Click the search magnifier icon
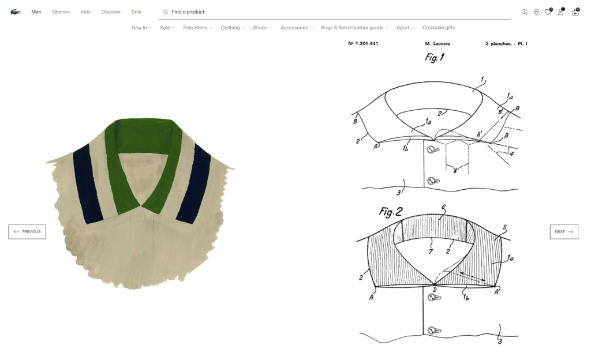The height and width of the screenshot is (364, 591). (166, 12)
